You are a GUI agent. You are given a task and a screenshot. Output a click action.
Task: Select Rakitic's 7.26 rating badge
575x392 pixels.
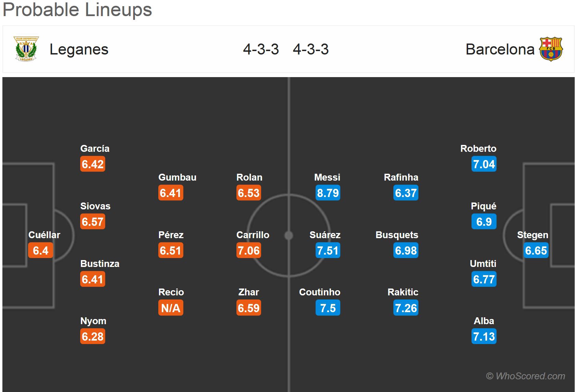(406, 308)
